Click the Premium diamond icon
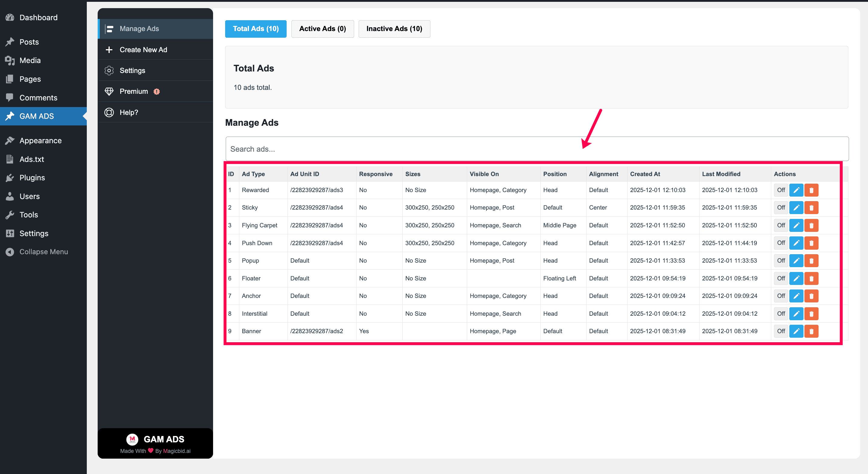 109,91
